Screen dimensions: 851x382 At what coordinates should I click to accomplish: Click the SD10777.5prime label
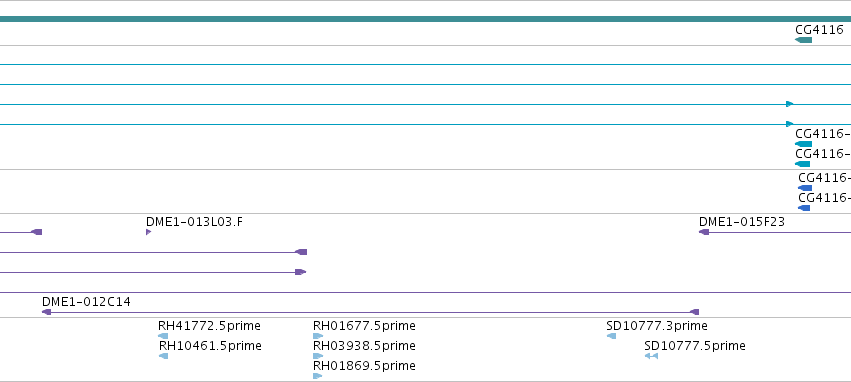[695, 346]
